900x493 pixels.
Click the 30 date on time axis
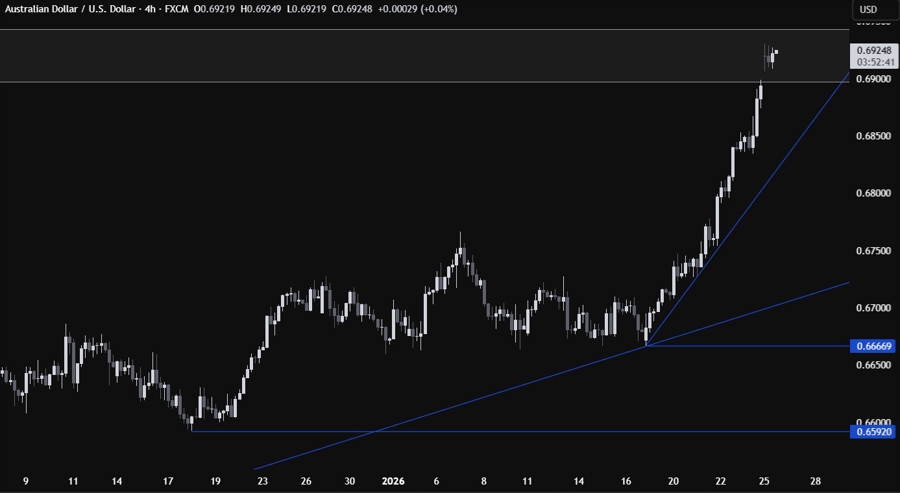(x=350, y=481)
